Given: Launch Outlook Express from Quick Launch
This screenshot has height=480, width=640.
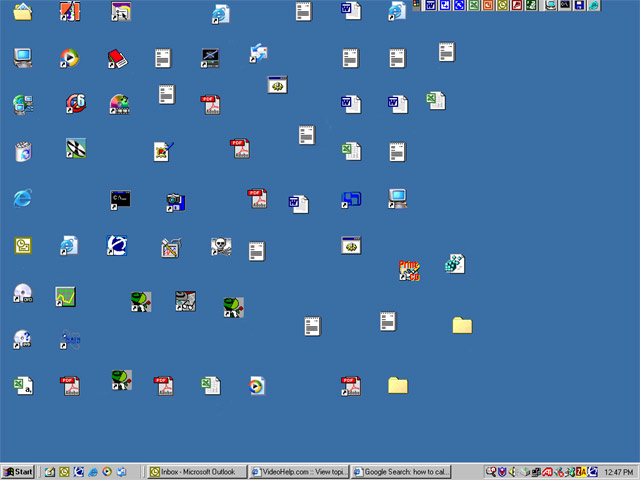Looking at the screenshot, I should coord(121,472).
